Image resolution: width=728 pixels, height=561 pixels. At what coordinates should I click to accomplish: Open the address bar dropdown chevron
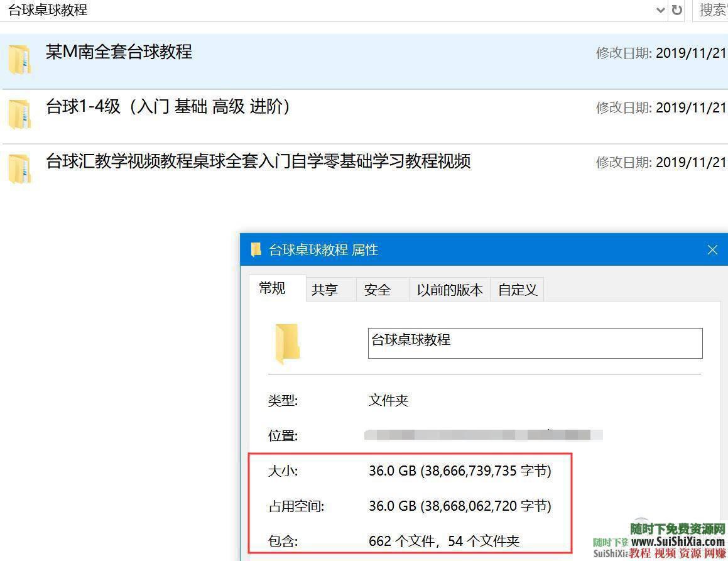(x=661, y=10)
